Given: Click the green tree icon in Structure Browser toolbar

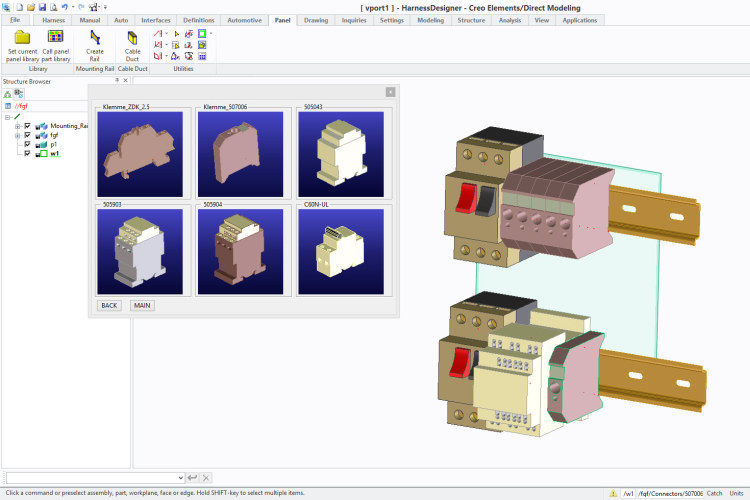Looking at the screenshot, I should pos(8,94).
